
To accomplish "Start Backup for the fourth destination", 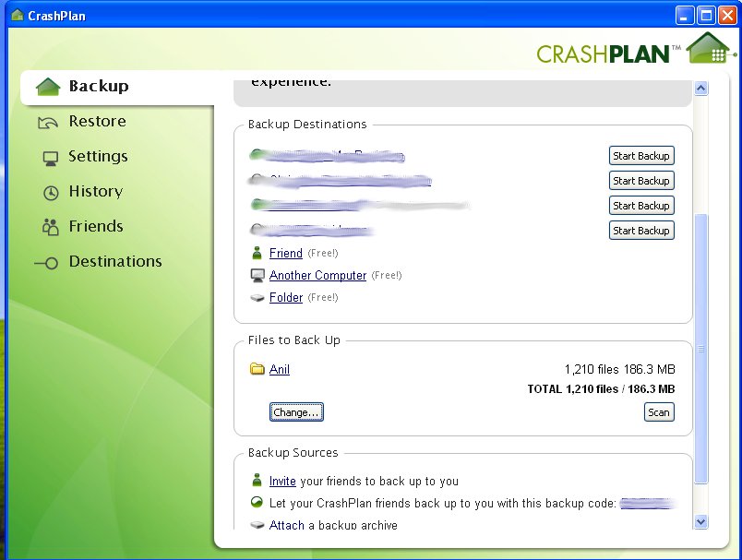I will [x=641, y=231].
